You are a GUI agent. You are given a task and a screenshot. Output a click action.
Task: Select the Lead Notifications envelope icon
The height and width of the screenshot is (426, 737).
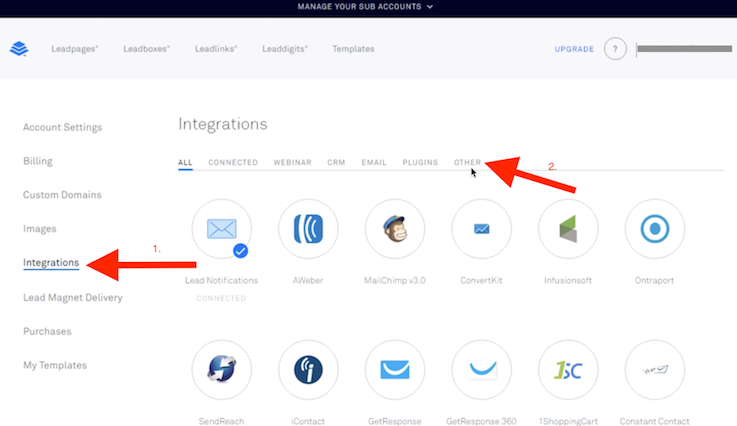pos(221,229)
